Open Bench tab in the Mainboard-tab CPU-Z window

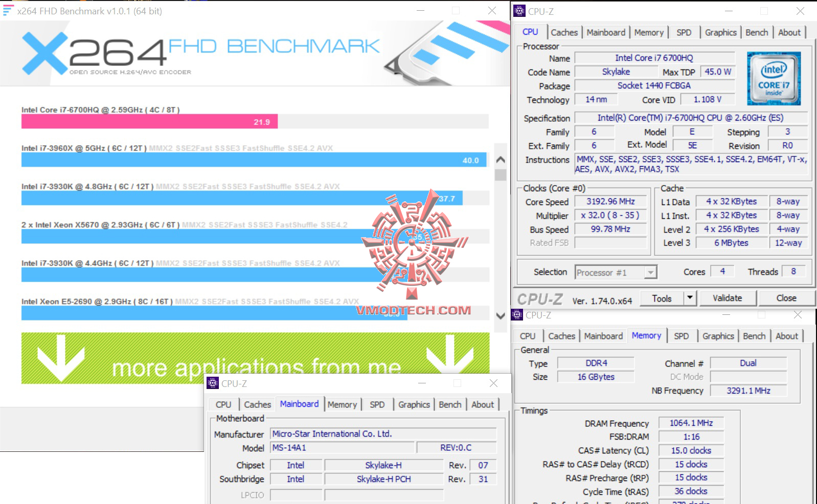pos(450,404)
